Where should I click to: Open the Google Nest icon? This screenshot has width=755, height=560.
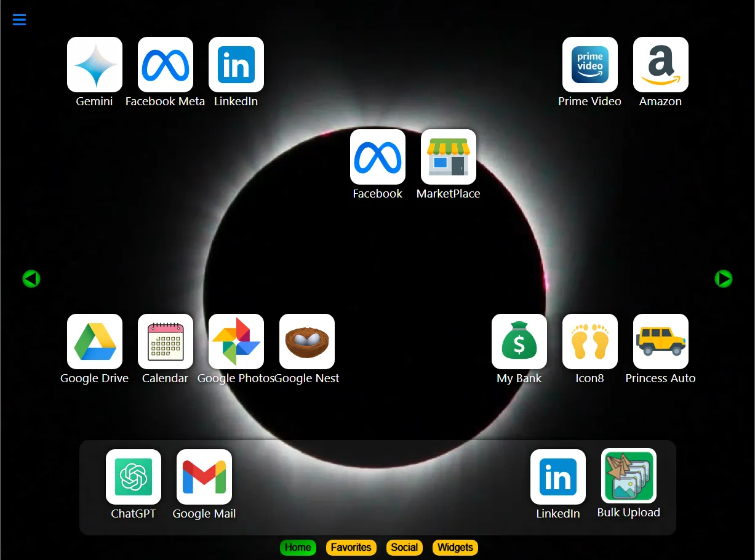click(307, 342)
